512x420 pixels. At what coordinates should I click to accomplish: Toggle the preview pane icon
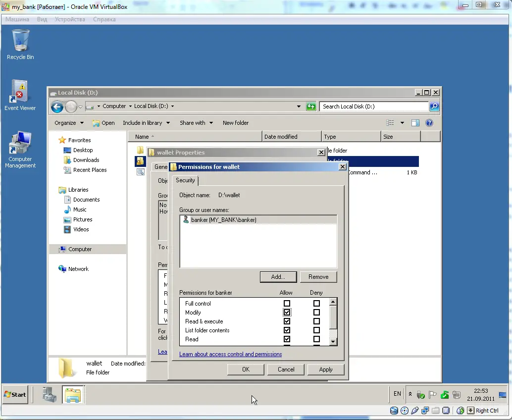[x=415, y=123]
